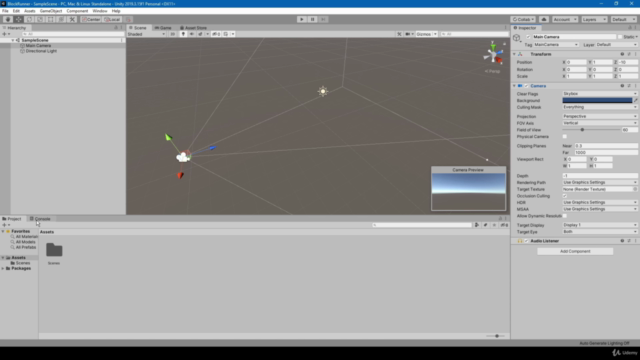Viewport: 640px width, 360px height.
Task: Select Directional Light sun gizmo in scene
Action: point(323,91)
